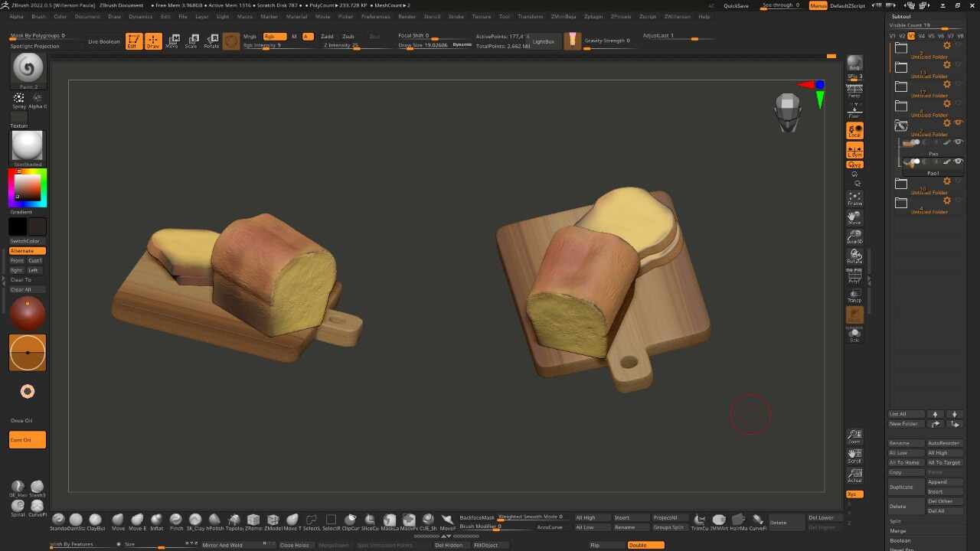Expand the first Untitled Folder icon

tap(901, 47)
